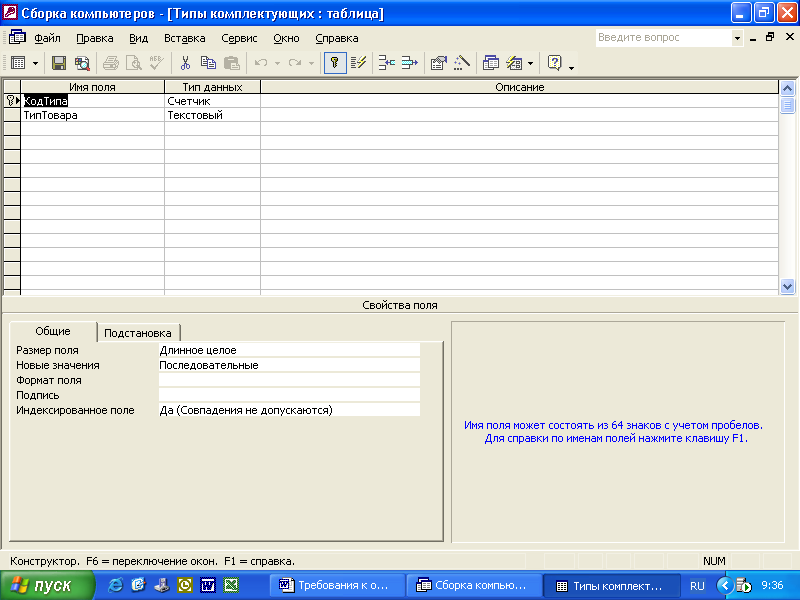Screen dimensions: 800x600
Task: Click the scrollbar down arrow of field grid
Action: pos(787,287)
